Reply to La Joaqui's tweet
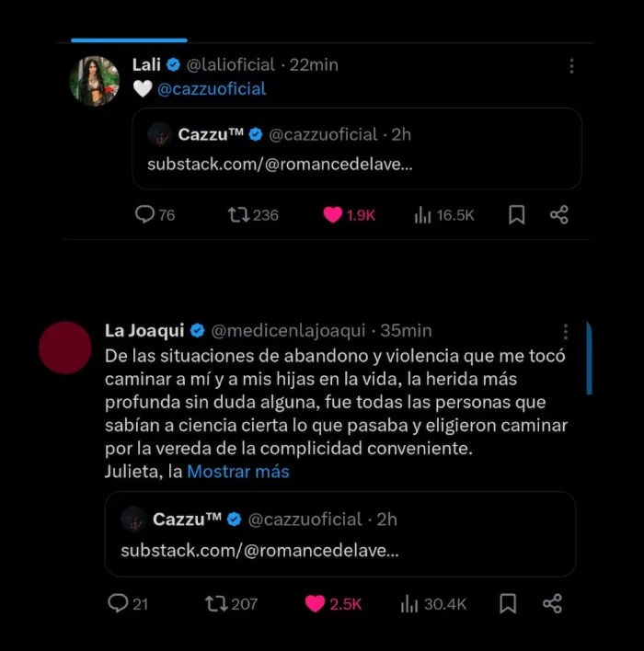This screenshot has height=651, width=644. [118, 603]
